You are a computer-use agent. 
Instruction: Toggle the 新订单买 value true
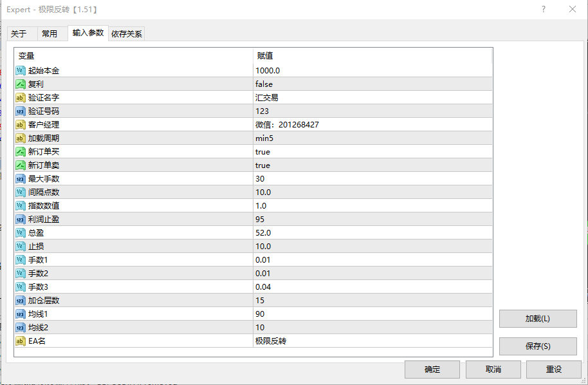click(x=372, y=151)
